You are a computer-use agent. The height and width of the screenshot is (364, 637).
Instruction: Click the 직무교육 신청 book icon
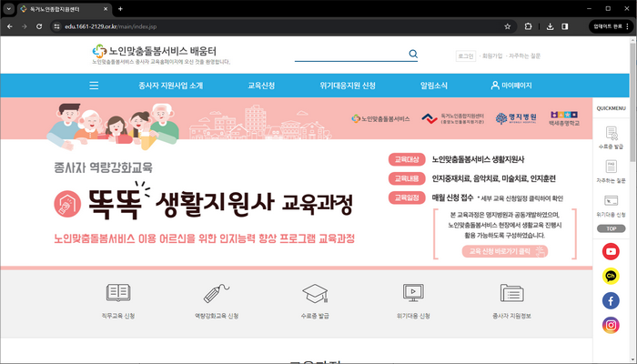click(x=118, y=293)
